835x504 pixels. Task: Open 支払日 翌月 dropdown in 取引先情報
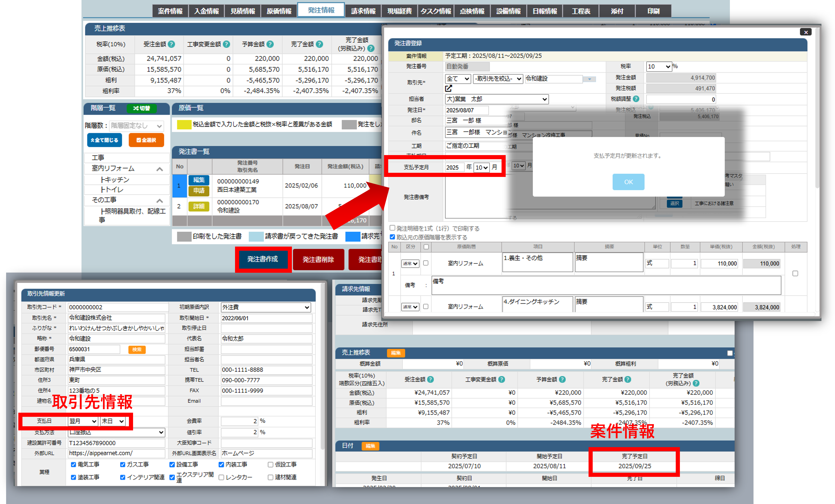tap(83, 421)
